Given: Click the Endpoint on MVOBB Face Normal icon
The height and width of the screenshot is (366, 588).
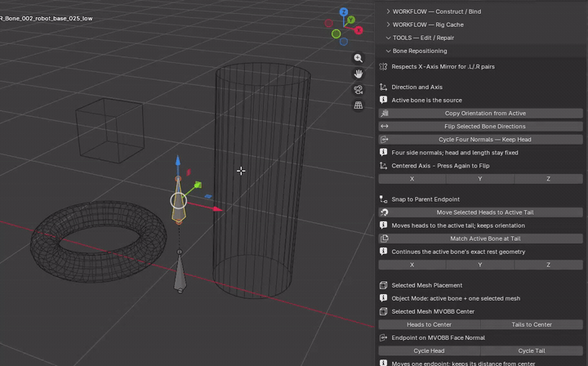Looking at the screenshot, I should pos(383,338).
